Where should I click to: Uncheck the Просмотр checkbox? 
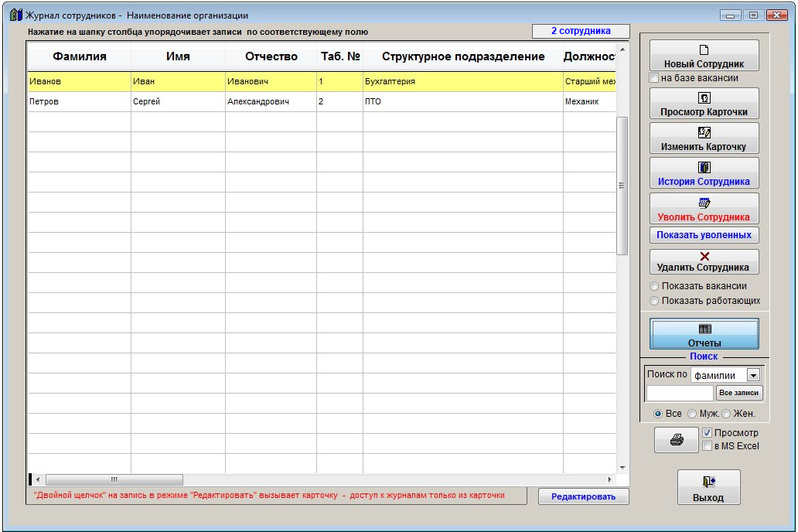[x=707, y=433]
